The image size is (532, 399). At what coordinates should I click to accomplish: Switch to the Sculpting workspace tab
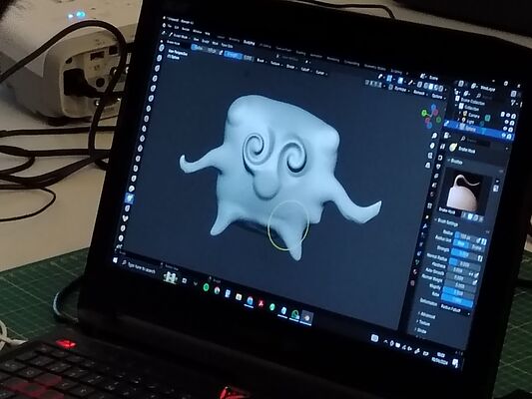click(x=249, y=42)
